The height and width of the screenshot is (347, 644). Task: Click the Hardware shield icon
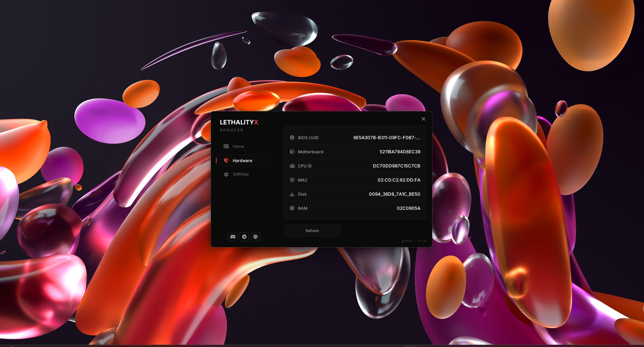tap(226, 161)
